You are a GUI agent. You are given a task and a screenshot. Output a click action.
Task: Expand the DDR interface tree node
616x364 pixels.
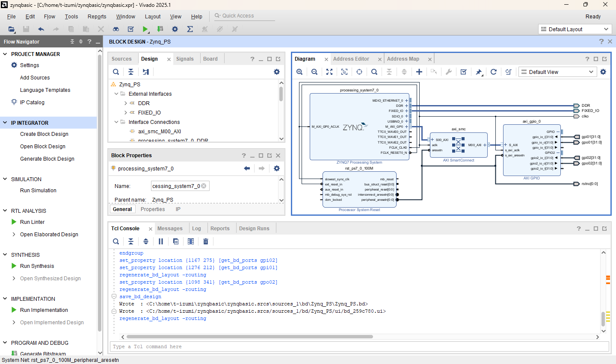125,103
